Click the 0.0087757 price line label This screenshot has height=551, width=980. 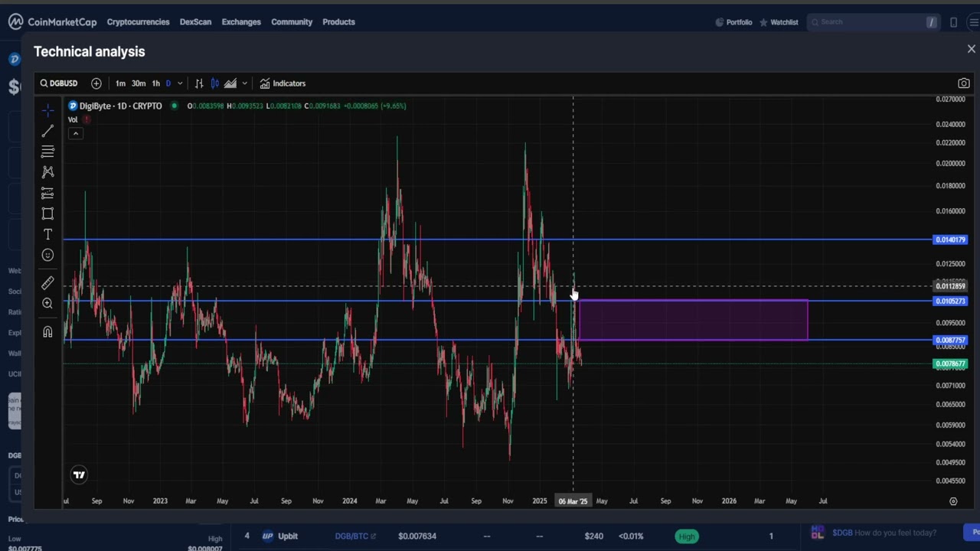pyautogui.click(x=951, y=340)
